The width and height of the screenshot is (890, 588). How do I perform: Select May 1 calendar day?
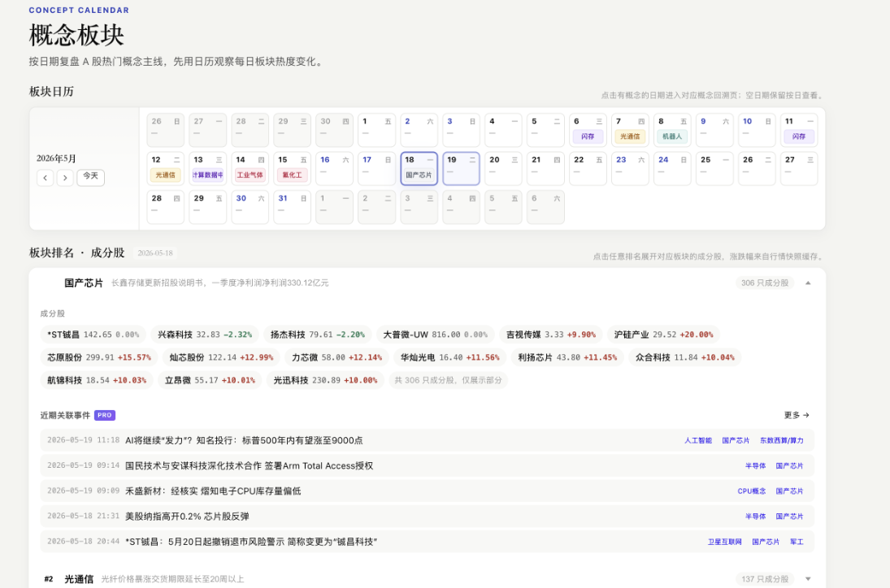click(376, 130)
